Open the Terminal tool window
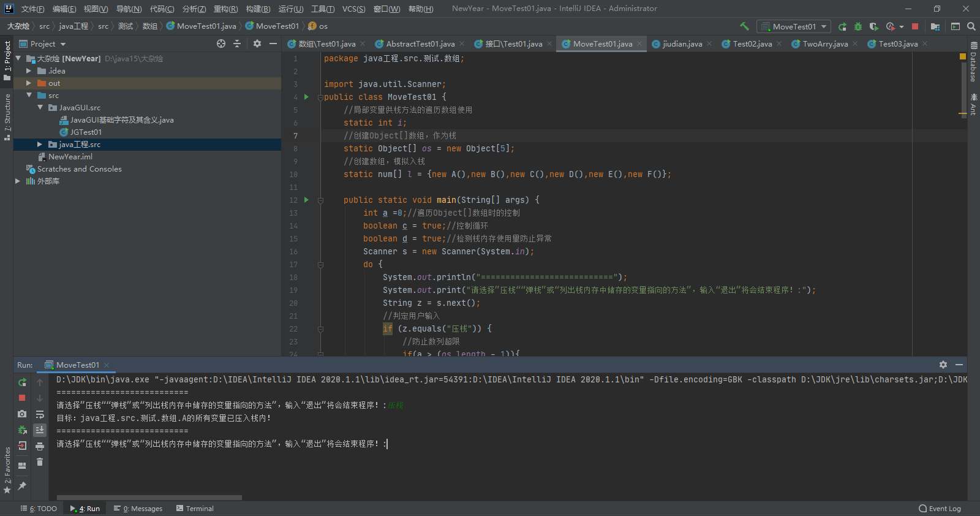The width and height of the screenshot is (980, 516). (195, 509)
